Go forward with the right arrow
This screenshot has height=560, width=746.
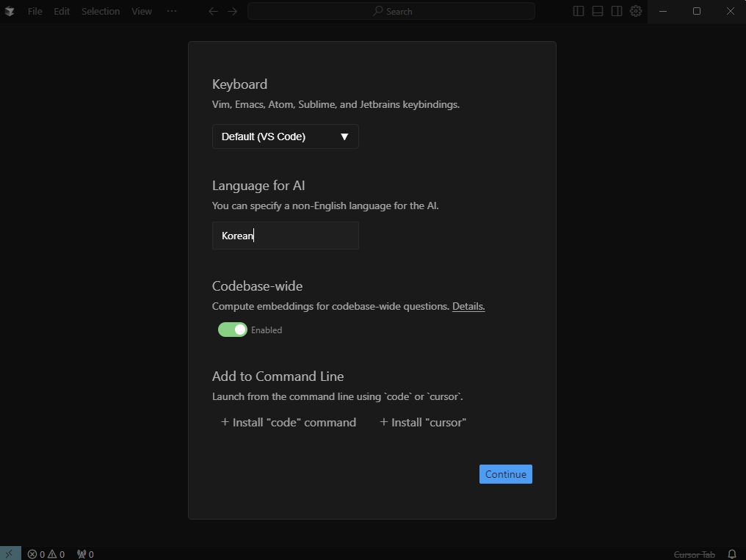(x=232, y=12)
